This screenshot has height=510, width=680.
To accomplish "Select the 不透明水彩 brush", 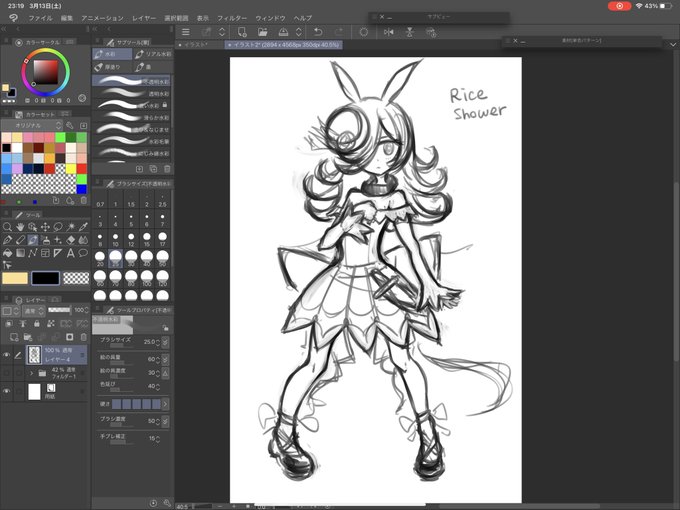I will 133,81.
